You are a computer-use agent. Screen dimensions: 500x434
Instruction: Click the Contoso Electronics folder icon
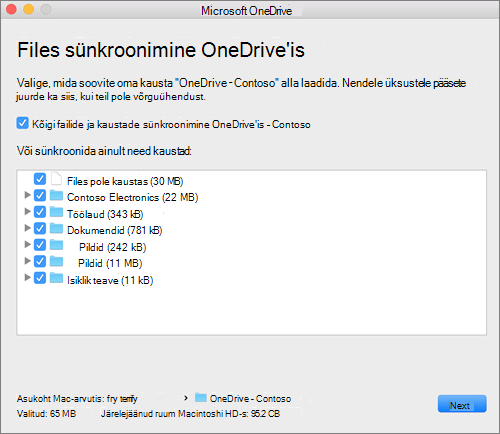tap(56, 195)
